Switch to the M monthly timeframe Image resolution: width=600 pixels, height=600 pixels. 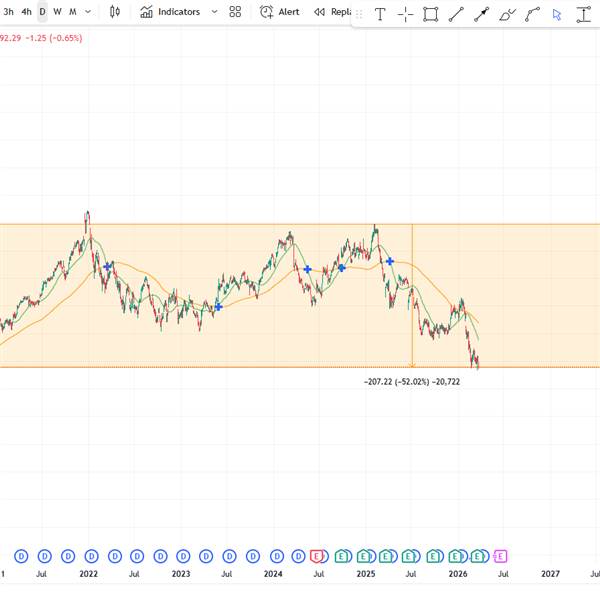[73, 12]
